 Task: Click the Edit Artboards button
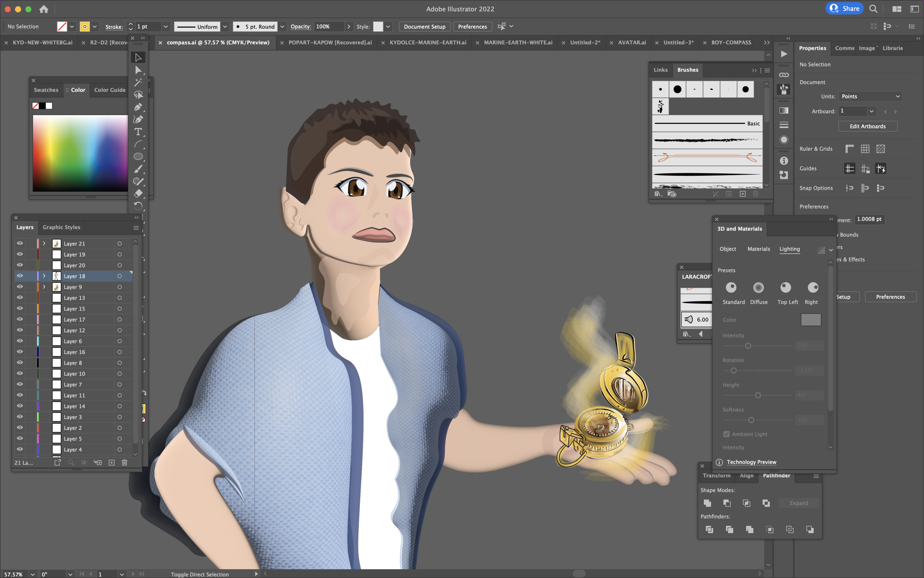(867, 126)
